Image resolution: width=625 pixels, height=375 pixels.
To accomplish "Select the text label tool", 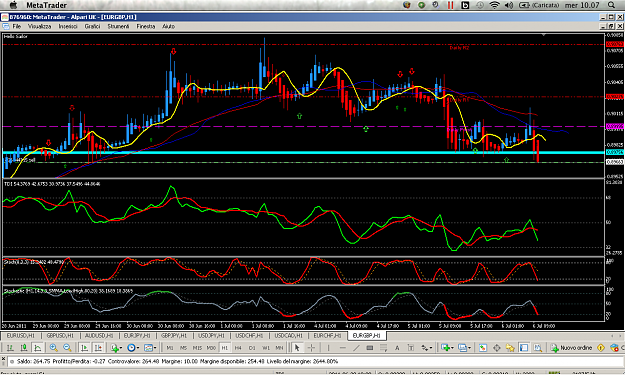I will 411,348.
